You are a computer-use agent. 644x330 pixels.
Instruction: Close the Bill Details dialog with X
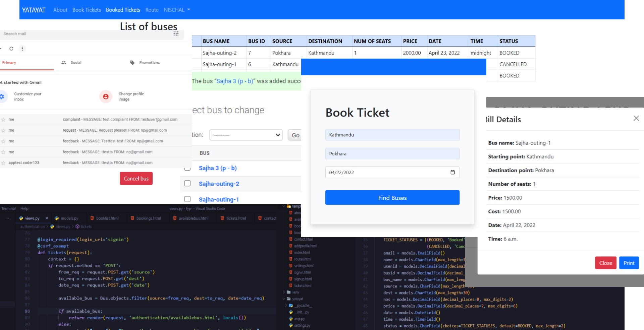click(x=636, y=118)
